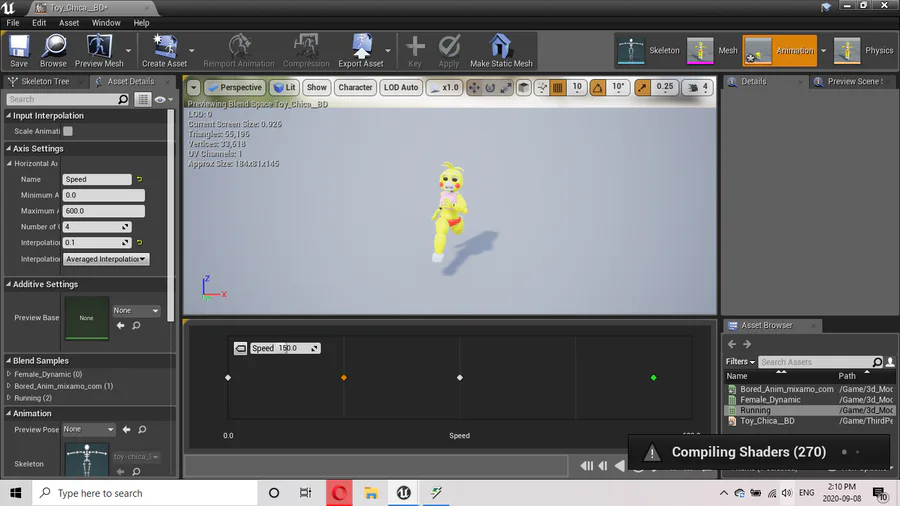Viewport: 900px width, 506px height.
Task: Click the orange blend sample marker
Action: [x=344, y=377]
